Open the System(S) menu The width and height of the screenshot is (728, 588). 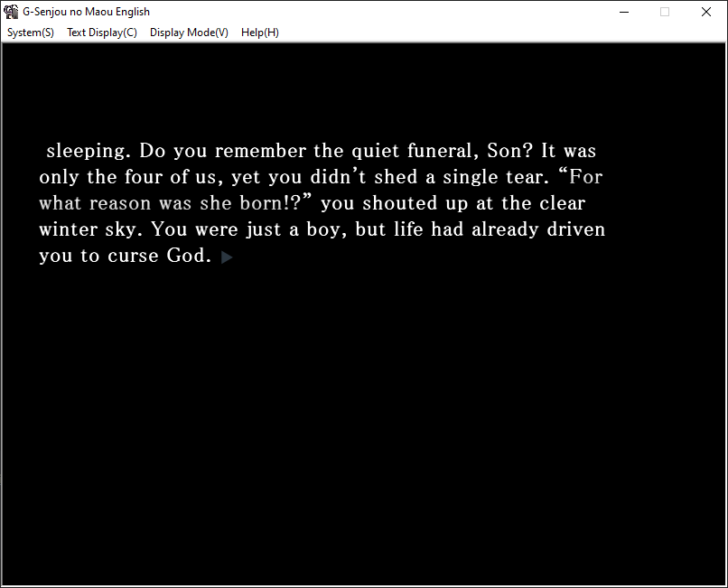click(x=31, y=33)
